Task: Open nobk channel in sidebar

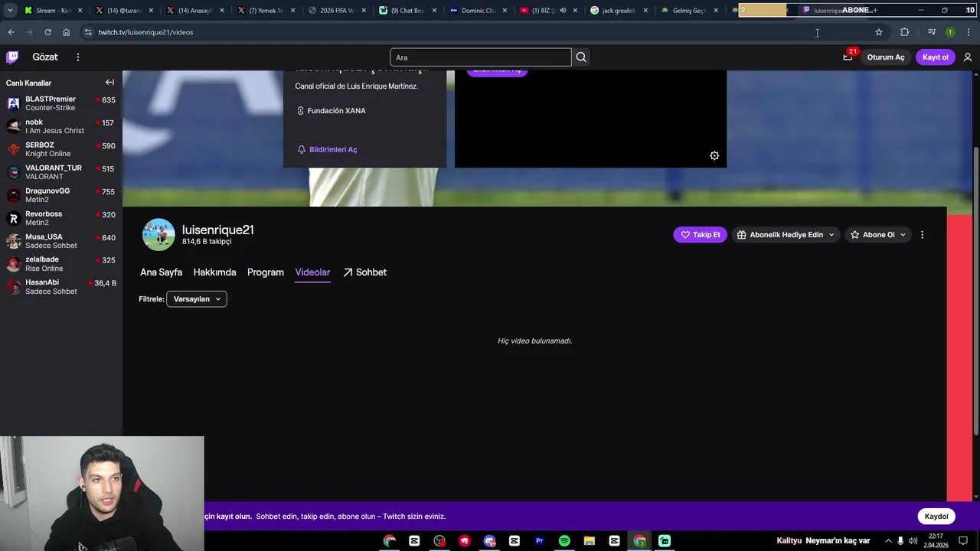Action: [x=60, y=126]
